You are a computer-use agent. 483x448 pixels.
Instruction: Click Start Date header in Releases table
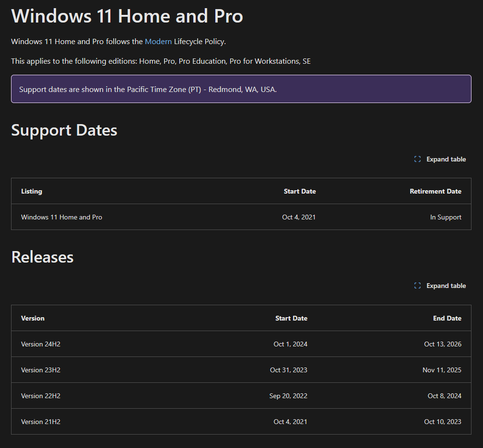tap(291, 318)
